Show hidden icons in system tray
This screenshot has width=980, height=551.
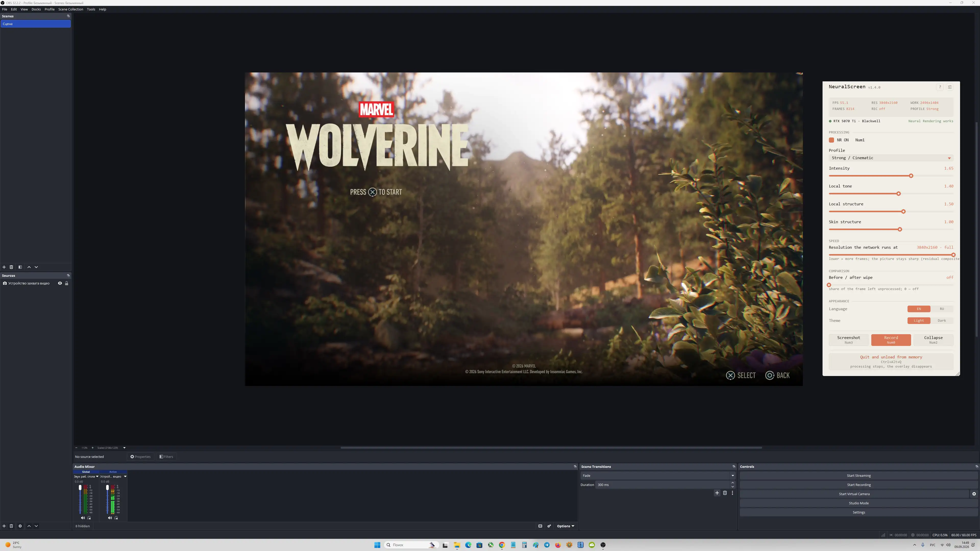915,545
